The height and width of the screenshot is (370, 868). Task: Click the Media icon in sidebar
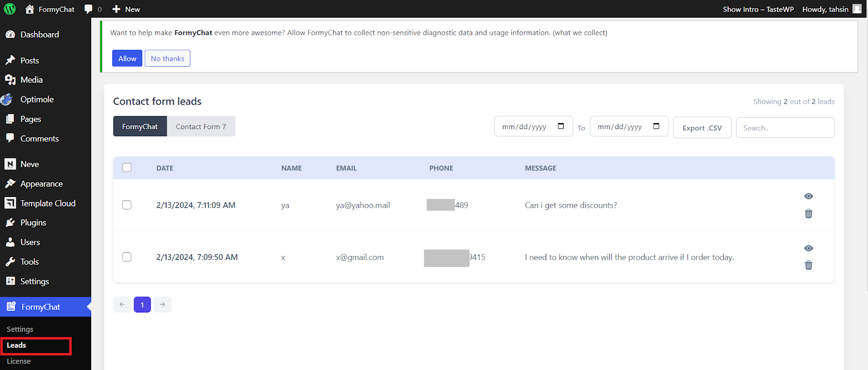click(10, 80)
